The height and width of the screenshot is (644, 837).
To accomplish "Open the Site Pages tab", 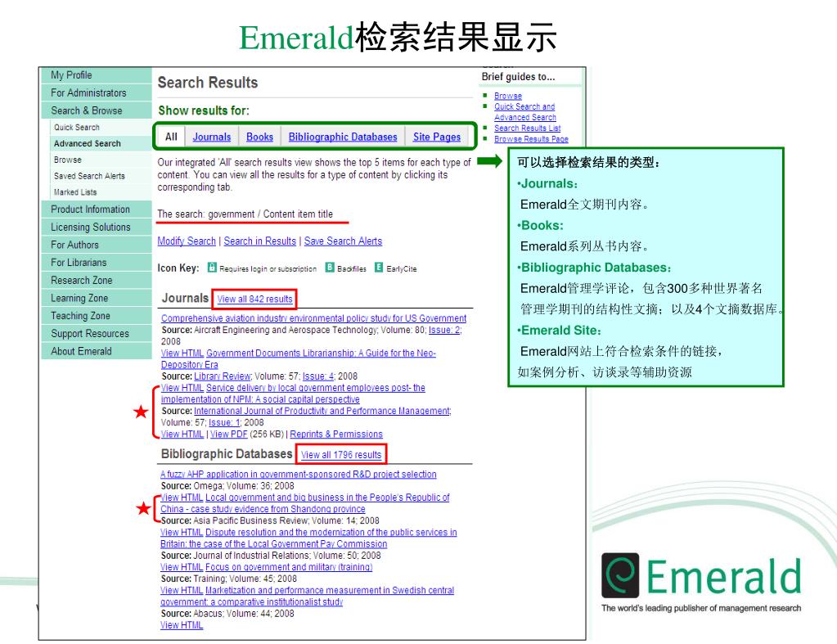I will (x=437, y=137).
